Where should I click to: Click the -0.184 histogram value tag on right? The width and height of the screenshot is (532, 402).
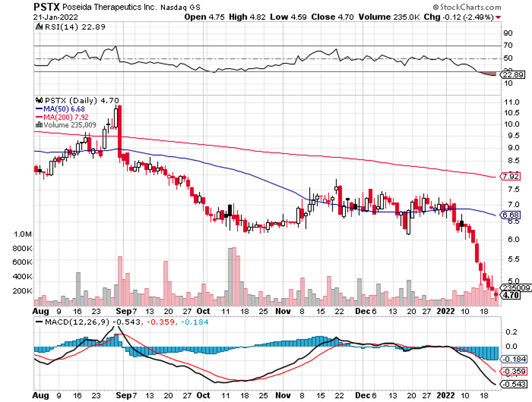[x=510, y=359]
